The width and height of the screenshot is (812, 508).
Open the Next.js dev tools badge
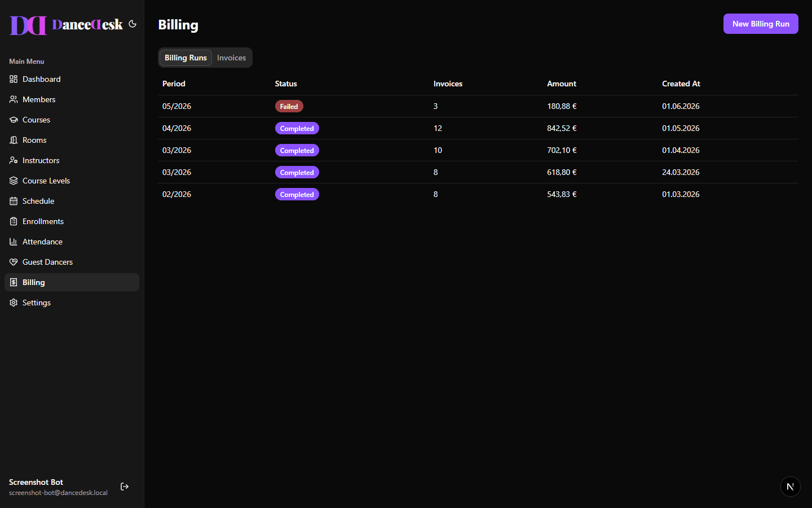790,487
